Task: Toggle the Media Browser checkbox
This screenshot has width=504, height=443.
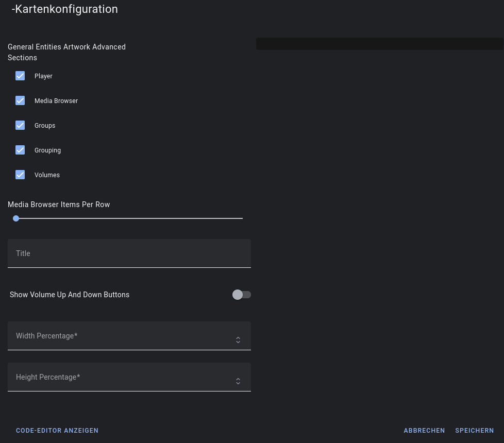Action: (20, 100)
